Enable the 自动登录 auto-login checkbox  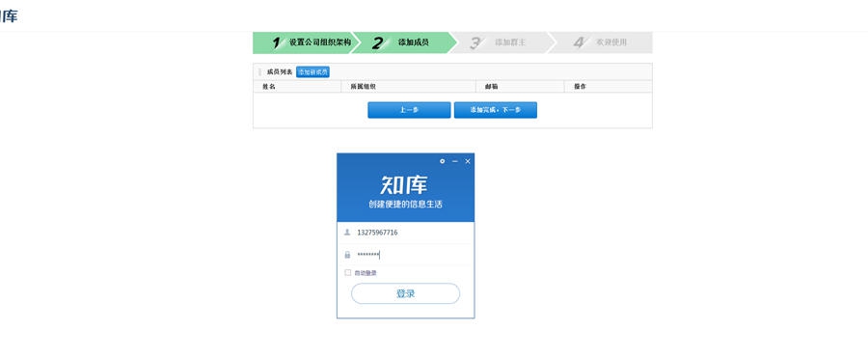pos(347,272)
